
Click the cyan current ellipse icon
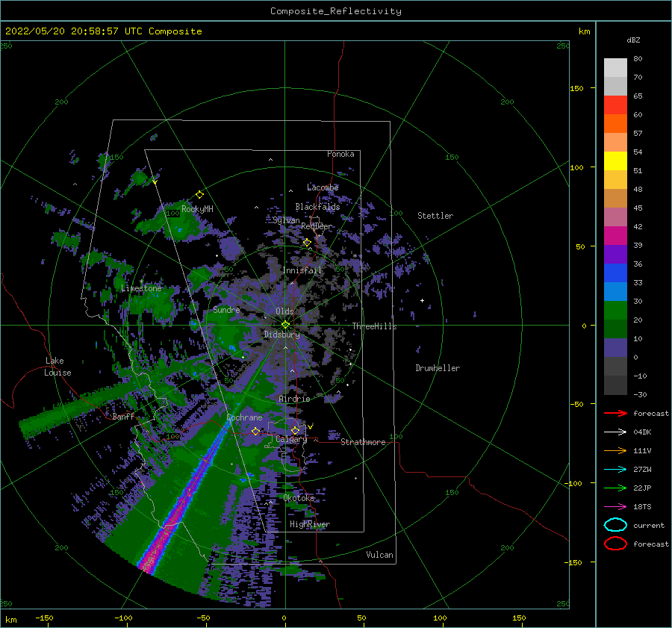click(x=615, y=525)
